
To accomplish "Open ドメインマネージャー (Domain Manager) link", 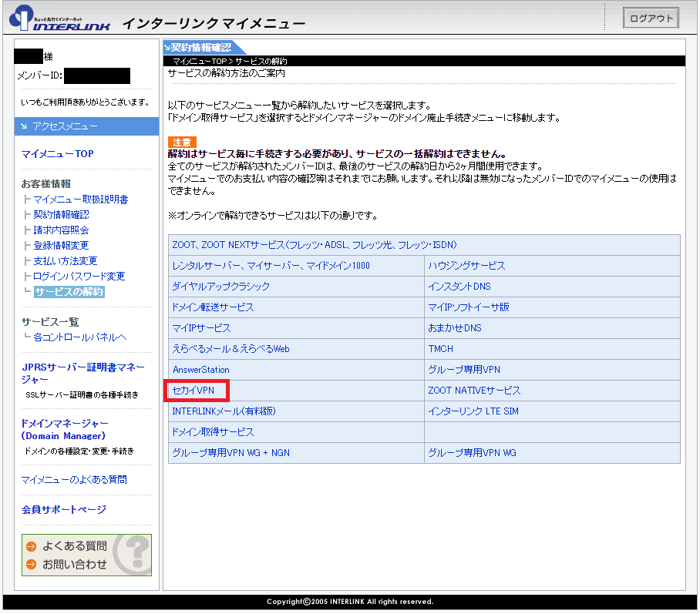I will [x=65, y=429].
